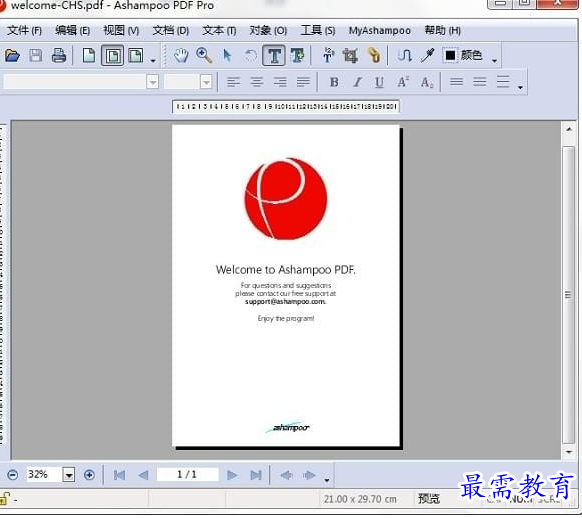Expand the view toolbar overflow arrow

[153, 60]
